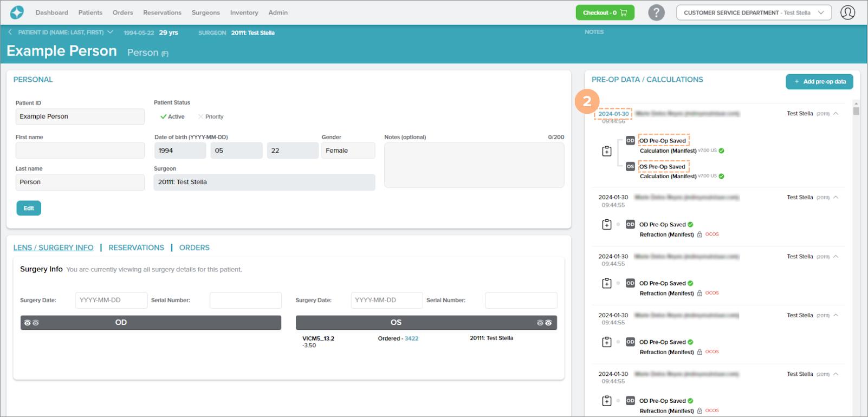Image resolution: width=868 pixels, height=417 pixels.
Task: Open the Inventory menu
Action: point(244,12)
